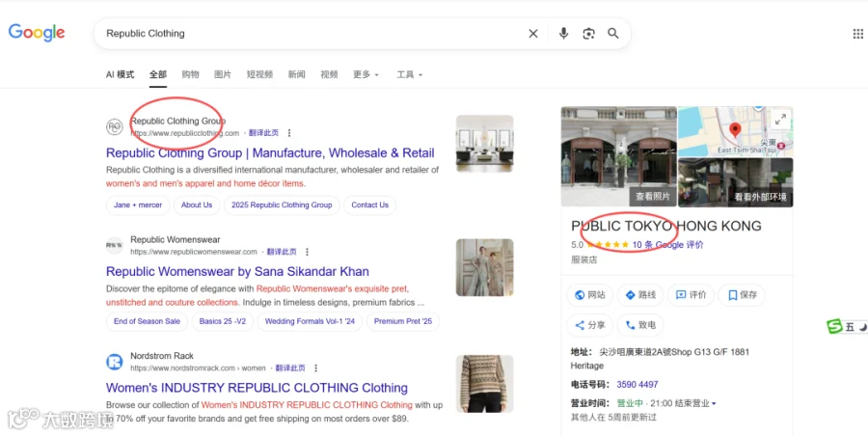Viewport: 868px width, 436px height.
Task: Open the 10 条 Google 评价 reviews link
Action: (x=667, y=245)
